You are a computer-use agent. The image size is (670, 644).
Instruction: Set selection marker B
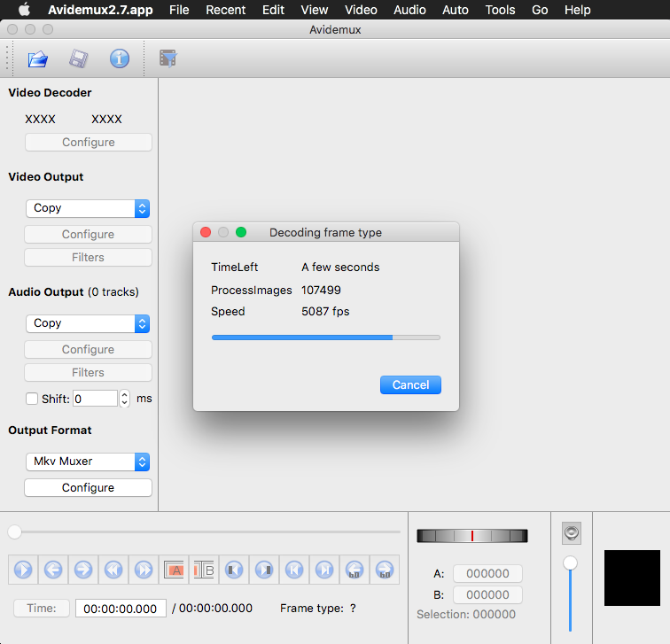(204, 570)
